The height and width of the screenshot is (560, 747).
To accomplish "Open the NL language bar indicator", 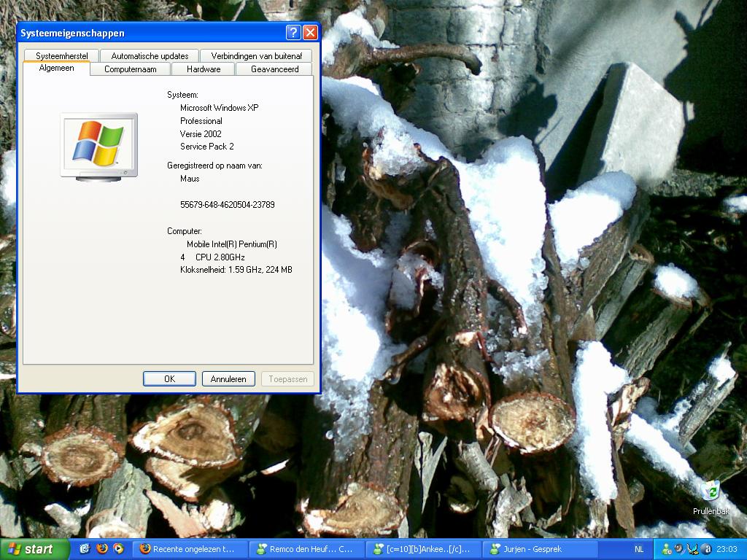I will click(x=639, y=549).
